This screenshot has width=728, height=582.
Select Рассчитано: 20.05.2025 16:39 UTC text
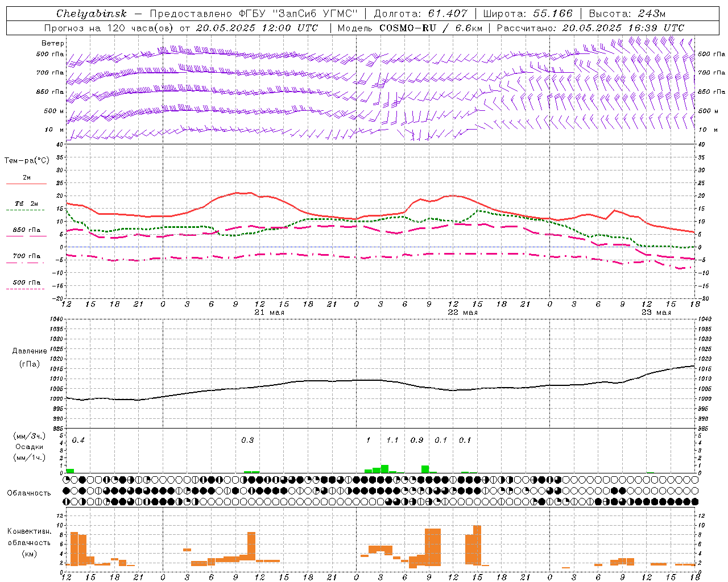[x=590, y=28]
